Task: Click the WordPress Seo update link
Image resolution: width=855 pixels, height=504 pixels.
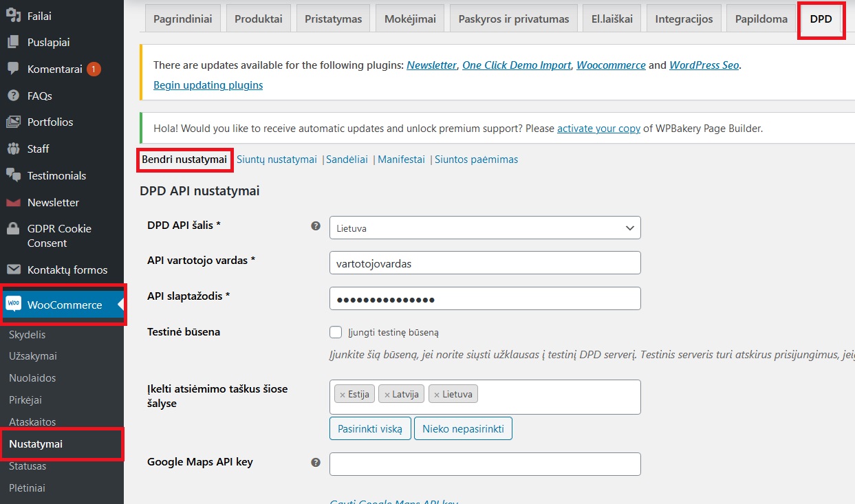Action: [704, 65]
